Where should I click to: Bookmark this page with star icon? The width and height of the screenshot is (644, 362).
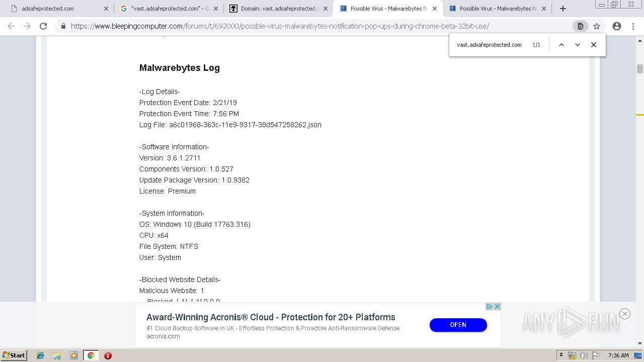click(x=597, y=26)
